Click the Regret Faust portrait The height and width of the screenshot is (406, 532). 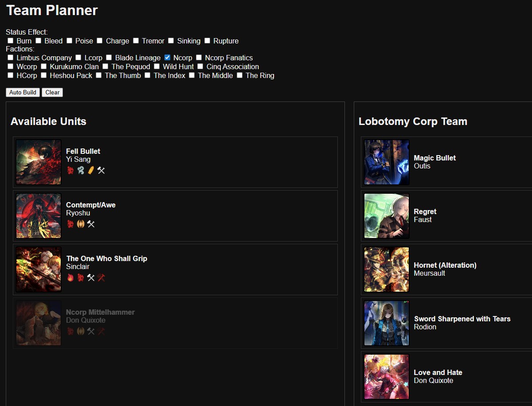click(387, 216)
